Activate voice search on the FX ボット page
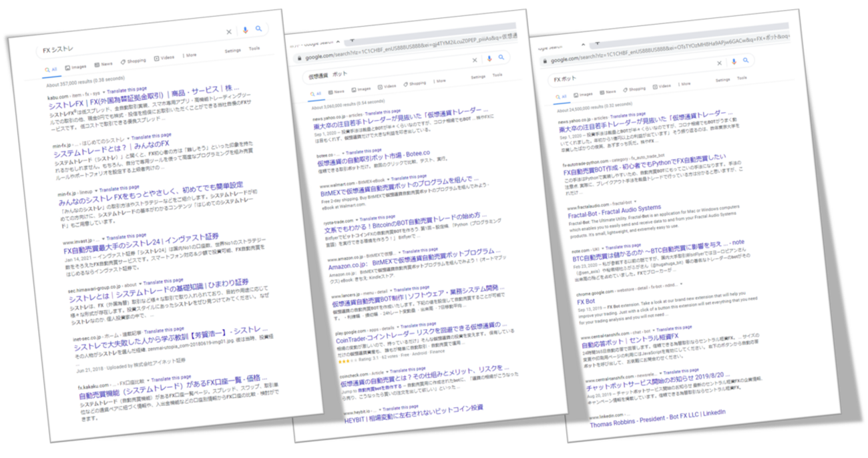 734,62
